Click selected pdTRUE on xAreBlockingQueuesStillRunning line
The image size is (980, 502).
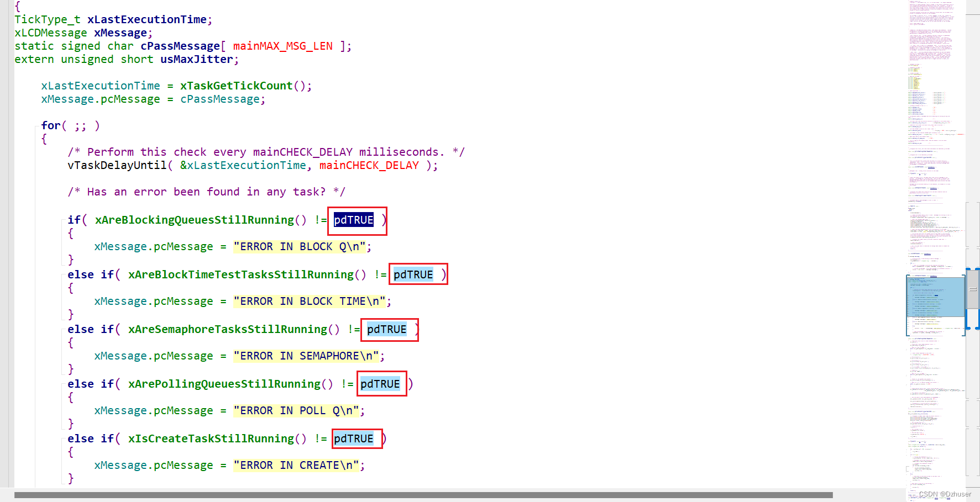354,220
